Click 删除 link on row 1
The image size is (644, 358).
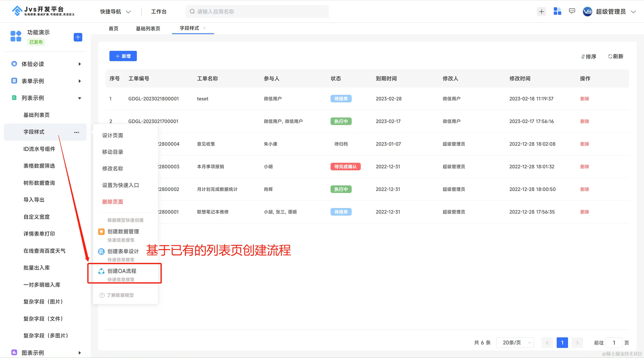pos(585,99)
